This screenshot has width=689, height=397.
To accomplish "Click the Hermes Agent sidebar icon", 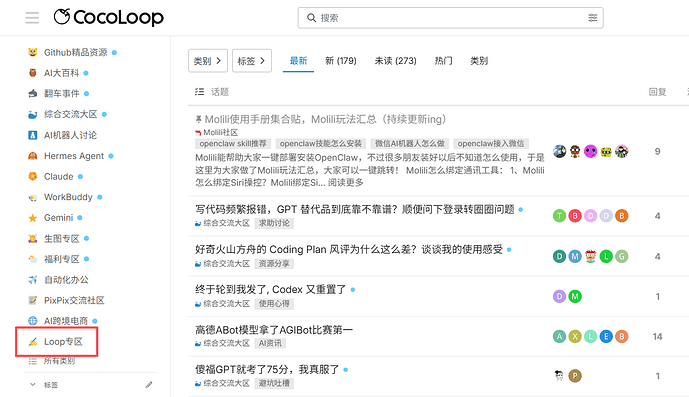I will [x=33, y=156].
